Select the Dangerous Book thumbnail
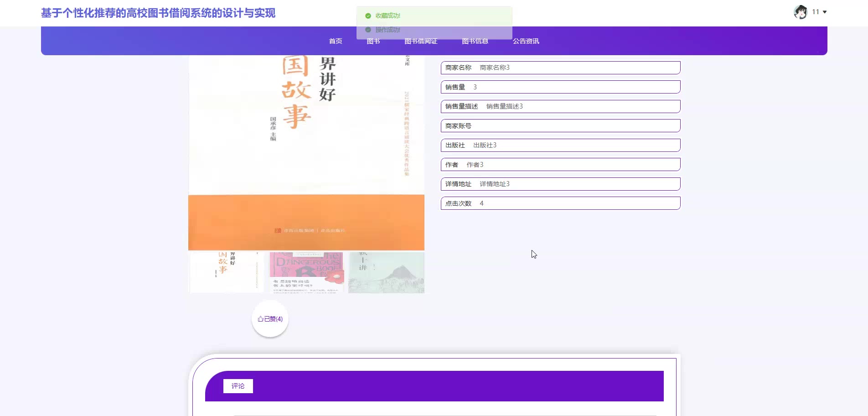The width and height of the screenshot is (868, 416). [306, 272]
